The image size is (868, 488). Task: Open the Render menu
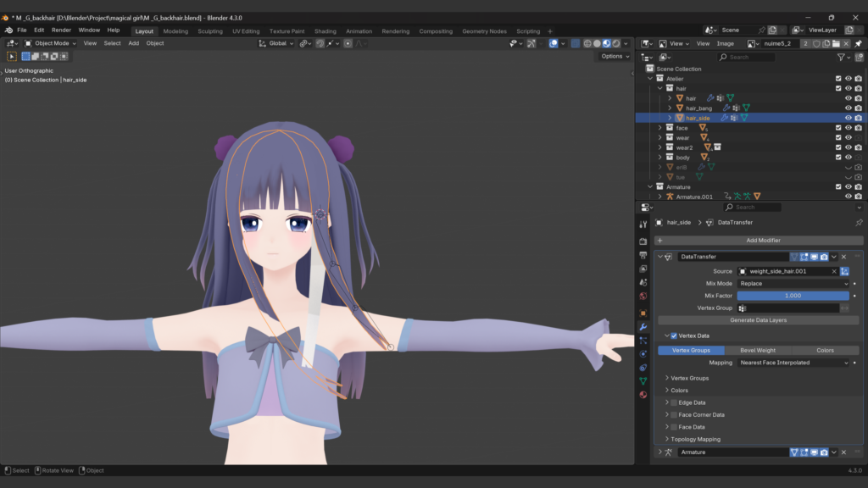pyautogui.click(x=61, y=30)
